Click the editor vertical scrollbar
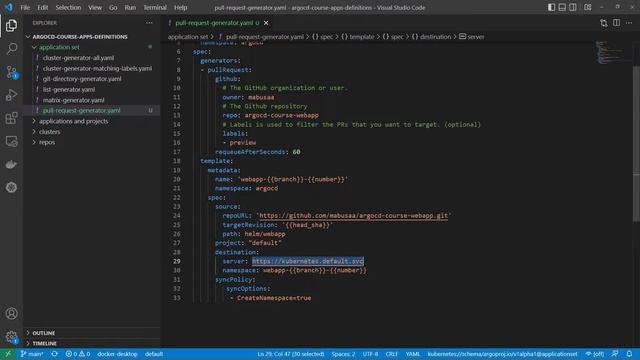The height and width of the screenshot is (360, 640). click(x=636, y=143)
